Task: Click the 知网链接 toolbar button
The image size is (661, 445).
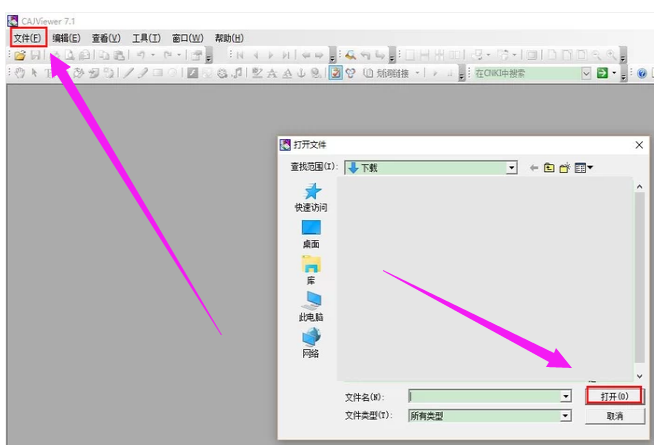Action: pos(387,73)
